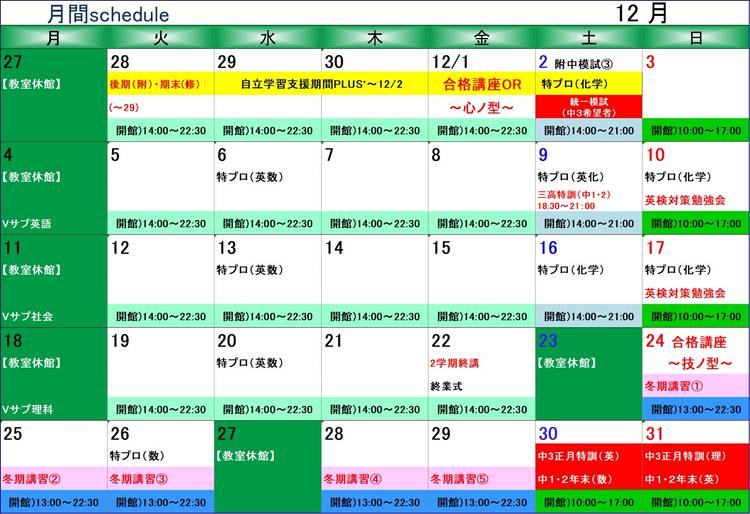Open the 自立学習支援期間PLUS yellow banner

[x=320, y=84]
